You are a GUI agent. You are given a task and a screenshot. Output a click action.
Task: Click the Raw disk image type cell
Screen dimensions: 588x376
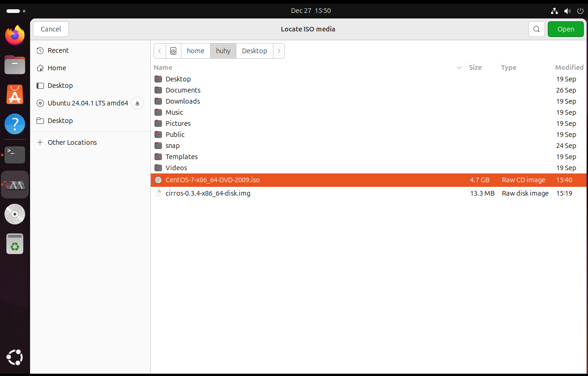525,193
